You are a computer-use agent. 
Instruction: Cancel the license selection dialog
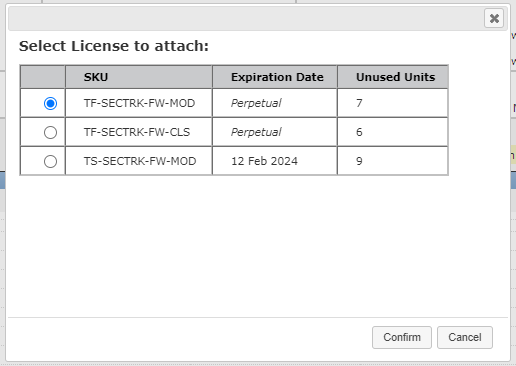tap(465, 337)
